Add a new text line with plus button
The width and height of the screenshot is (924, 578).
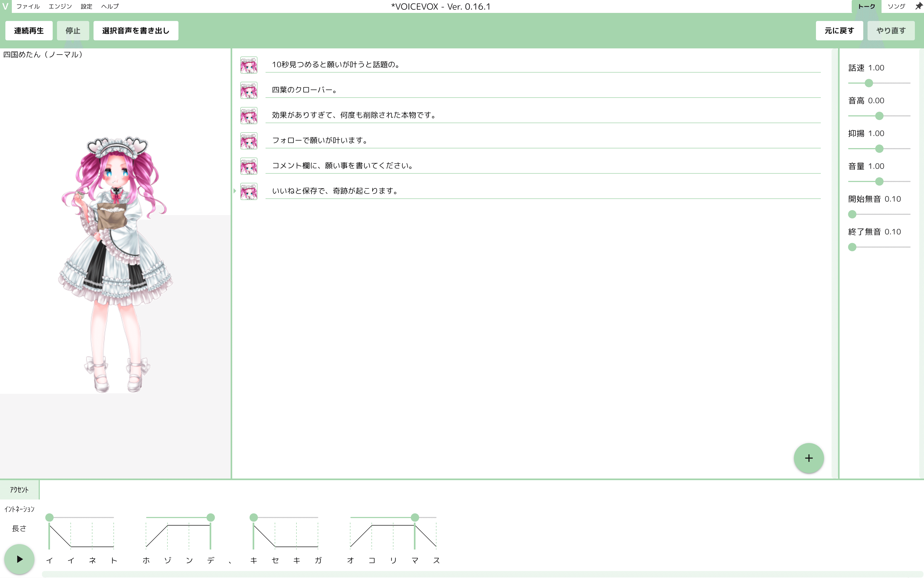tap(809, 458)
